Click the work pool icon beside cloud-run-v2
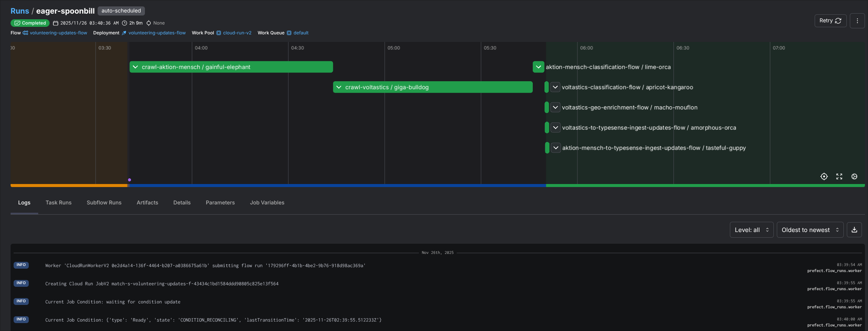 point(219,33)
